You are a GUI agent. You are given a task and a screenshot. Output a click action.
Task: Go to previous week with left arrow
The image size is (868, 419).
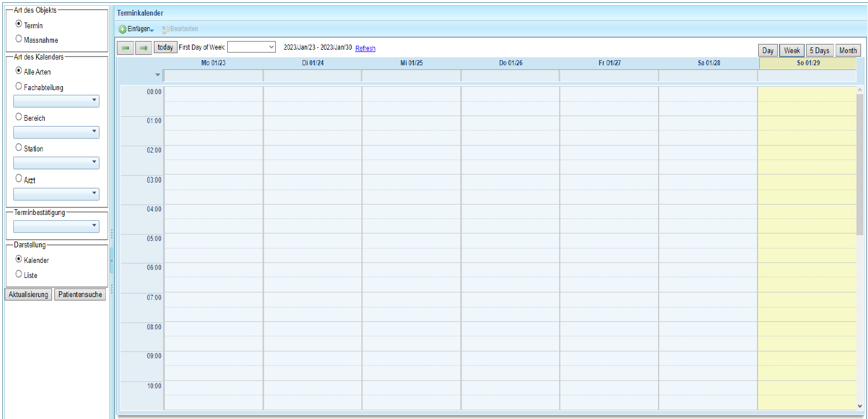(x=125, y=47)
